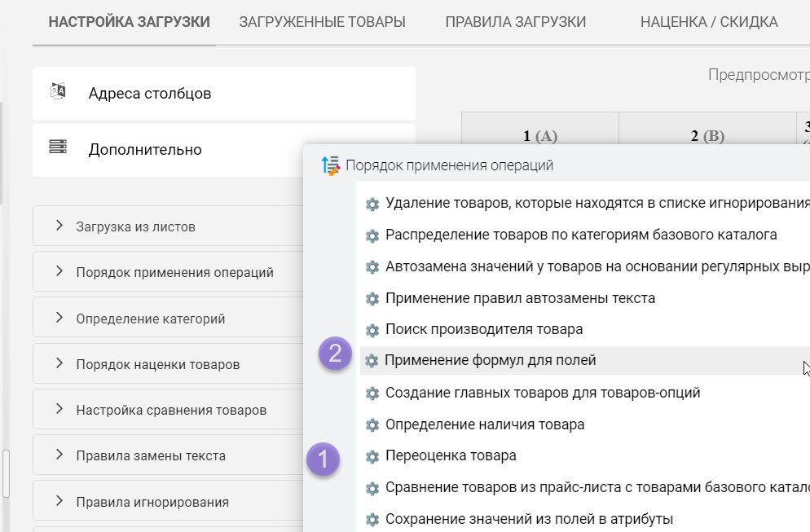Click gear icon beside Применение правил автозамены текста
This screenshot has height=532, width=810.
coord(372,299)
